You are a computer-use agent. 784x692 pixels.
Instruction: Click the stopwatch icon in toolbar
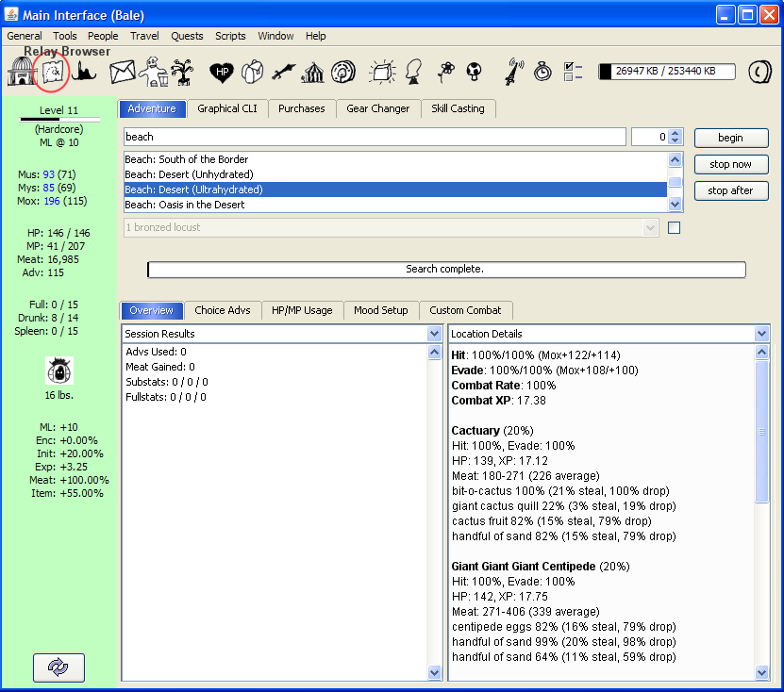pyautogui.click(x=542, y=72)
